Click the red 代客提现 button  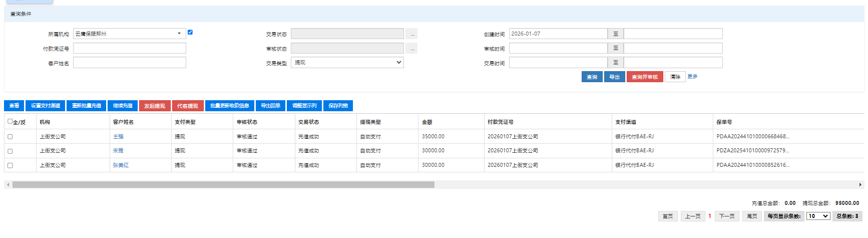pyautogui.click(x=188, y=106)
